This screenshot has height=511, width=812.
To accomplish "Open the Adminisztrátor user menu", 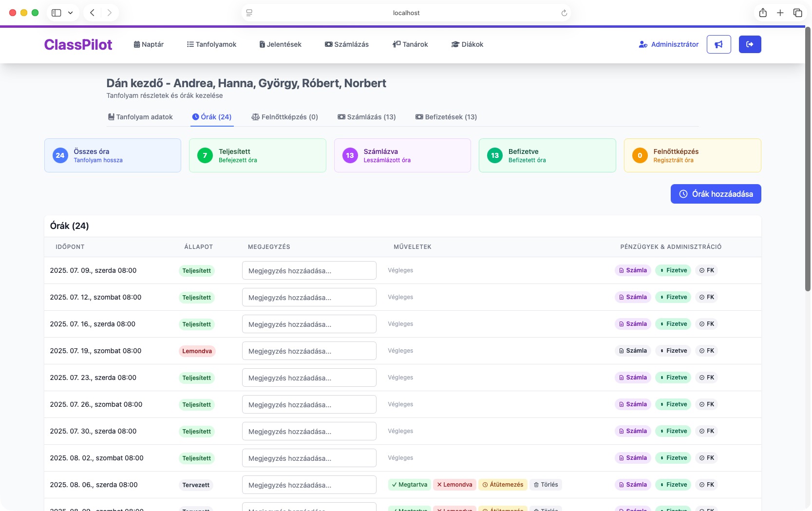I will [x=669, y=44].
